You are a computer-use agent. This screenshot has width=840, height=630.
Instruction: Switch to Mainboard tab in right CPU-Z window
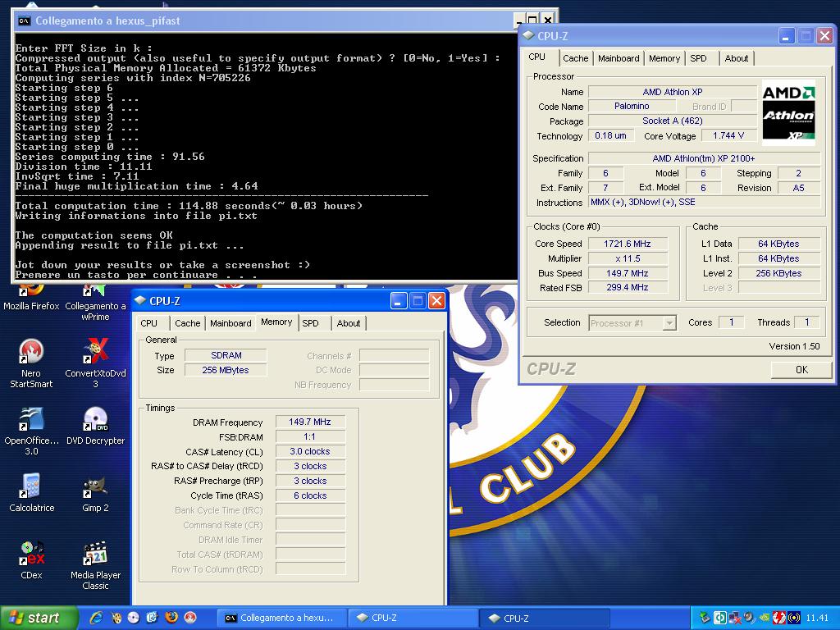coord(619,58)
